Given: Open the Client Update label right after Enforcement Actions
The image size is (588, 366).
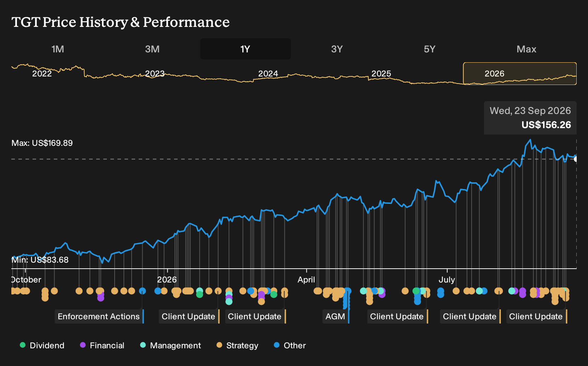Looking at the screenshot, I should pos(189,316).
